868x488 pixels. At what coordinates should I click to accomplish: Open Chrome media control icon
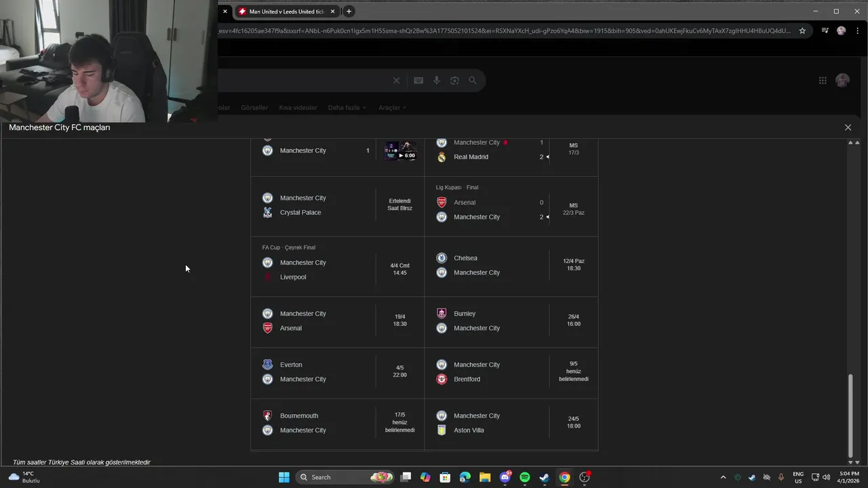tap(825, 30)
